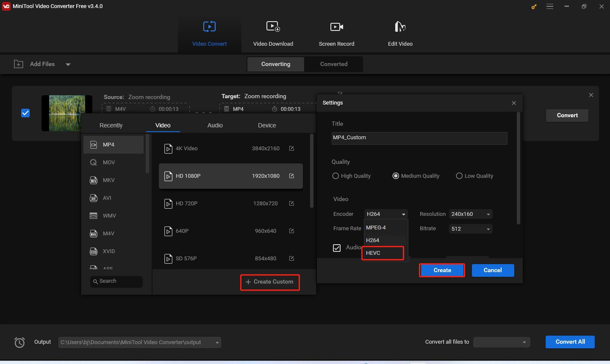Open the Bitrate dropdown
The image size is (610, 364).
click(x=471, y=229)
